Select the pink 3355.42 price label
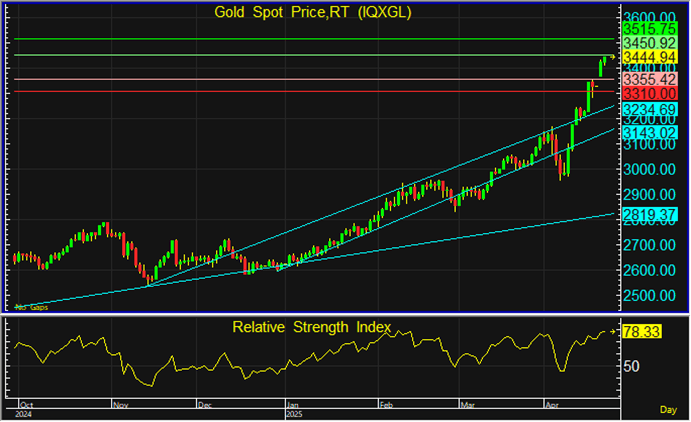 (x=650, y=78)
